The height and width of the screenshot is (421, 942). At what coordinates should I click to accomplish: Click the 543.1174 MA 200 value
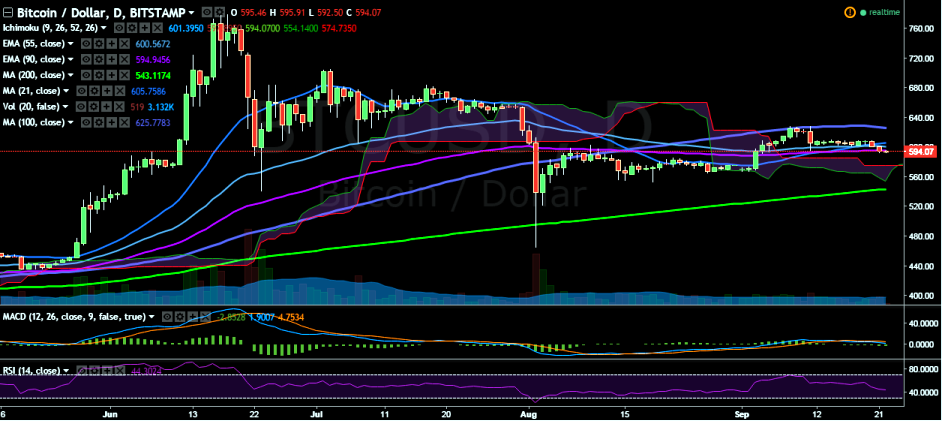(x=153, y=75)
